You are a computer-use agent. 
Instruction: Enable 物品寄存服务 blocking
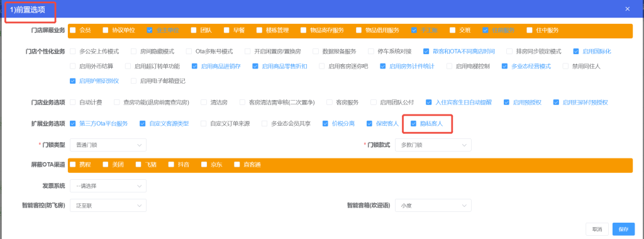pos(303,30)
